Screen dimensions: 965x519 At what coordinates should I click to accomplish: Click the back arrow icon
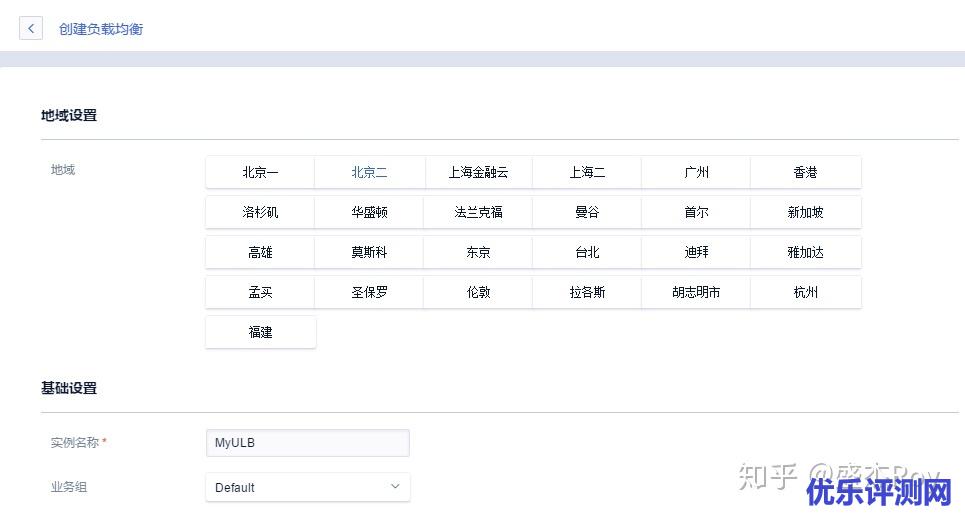pos(31,29)
